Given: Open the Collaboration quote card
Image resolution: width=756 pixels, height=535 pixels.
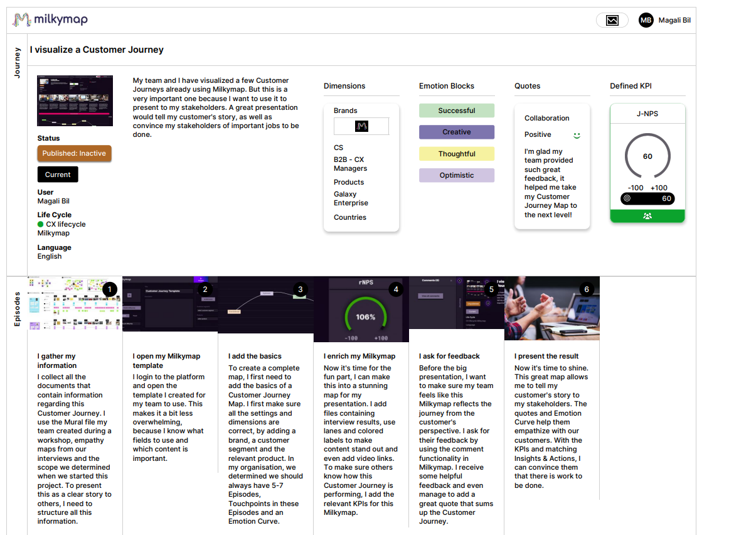Looking at the screenshot, I should pyautogui.click(x=552, y=166).
